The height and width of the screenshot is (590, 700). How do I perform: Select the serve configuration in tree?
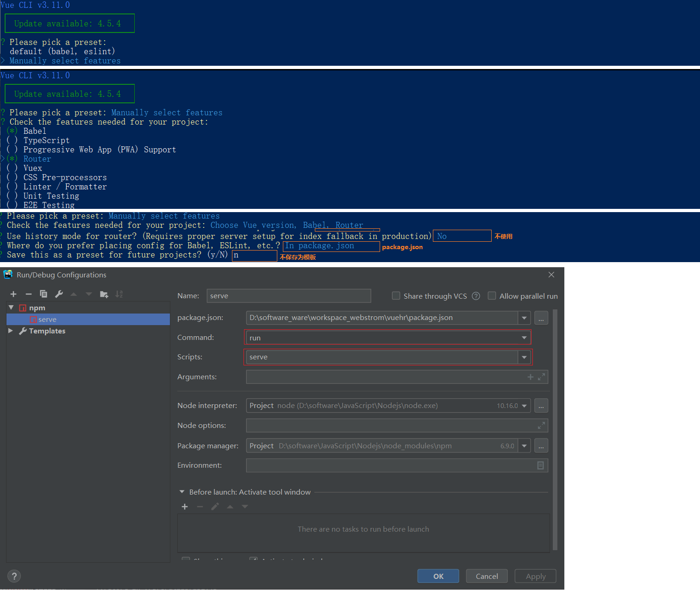coord(47,320)
